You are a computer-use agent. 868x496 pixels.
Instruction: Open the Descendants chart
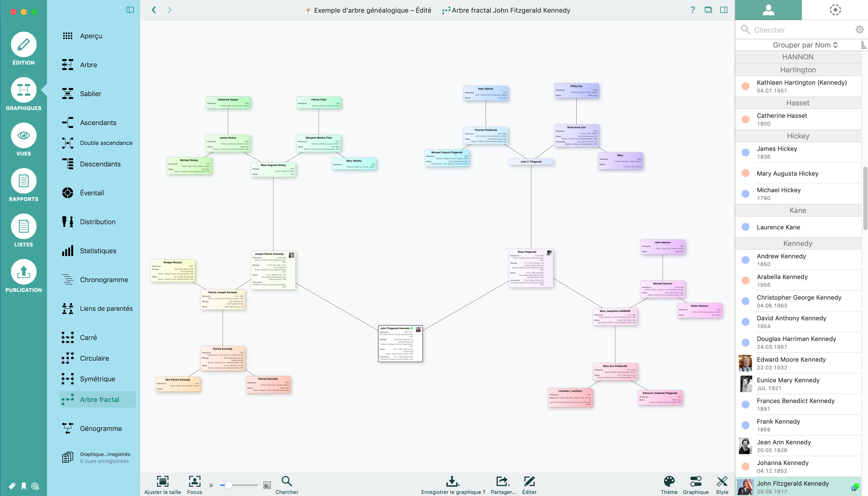pyautogui.click(x=97, y=164)
